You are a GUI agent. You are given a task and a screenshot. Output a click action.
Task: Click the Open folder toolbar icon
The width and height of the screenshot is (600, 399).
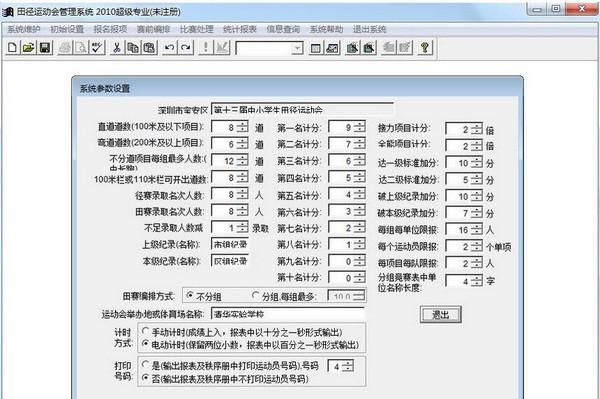29,47
